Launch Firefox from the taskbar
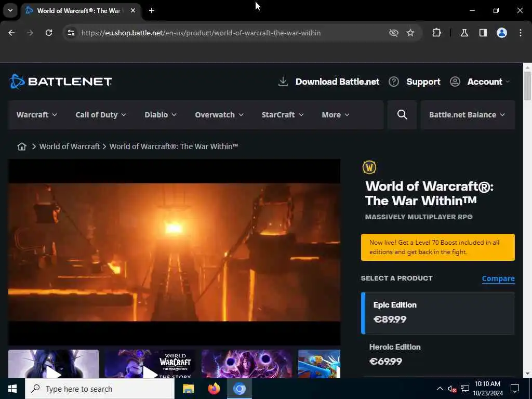Screen dimensions: 532x399 tap(214, 389)
